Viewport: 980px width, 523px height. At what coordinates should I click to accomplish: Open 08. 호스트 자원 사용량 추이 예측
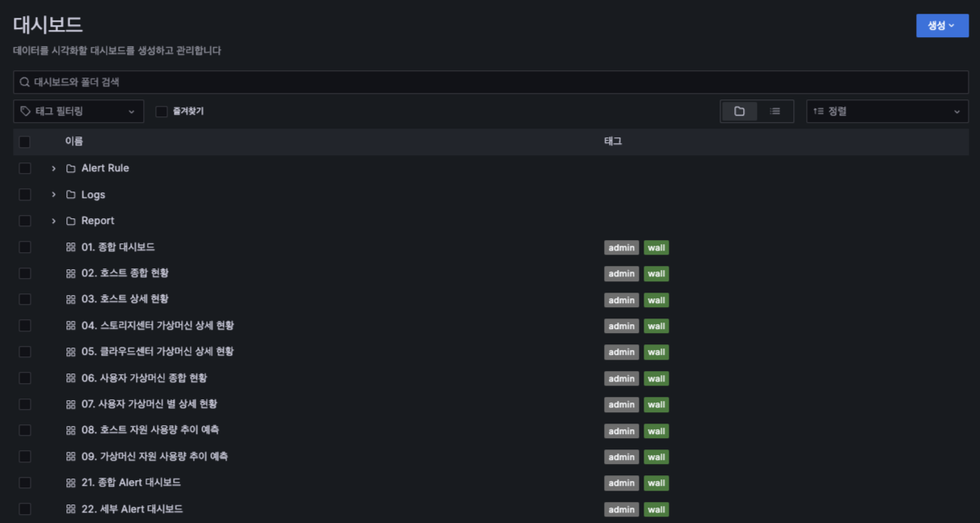pyautogui.click(x=150, y=430)
